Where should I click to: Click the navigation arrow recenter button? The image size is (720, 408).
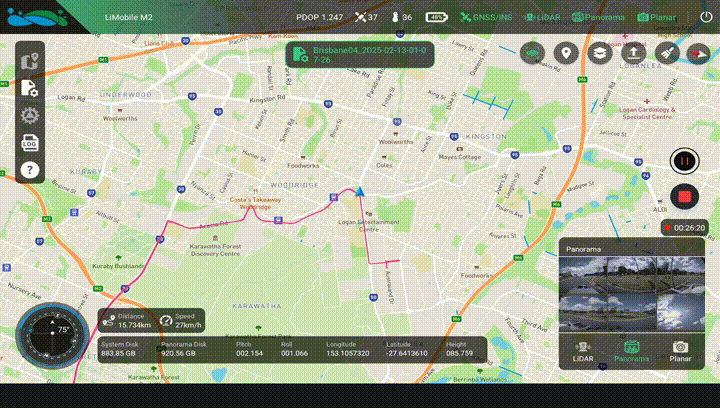[698, 53]
